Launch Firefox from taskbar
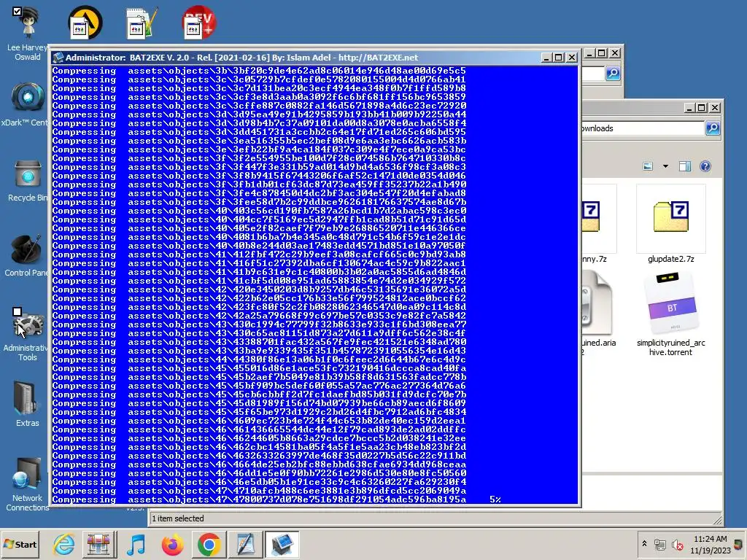 point(172,544)
